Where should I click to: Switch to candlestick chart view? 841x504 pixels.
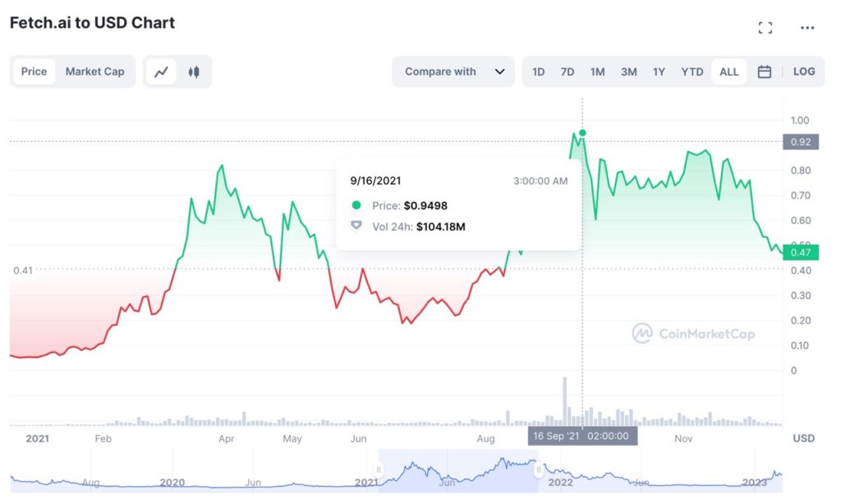pos(194,71)
